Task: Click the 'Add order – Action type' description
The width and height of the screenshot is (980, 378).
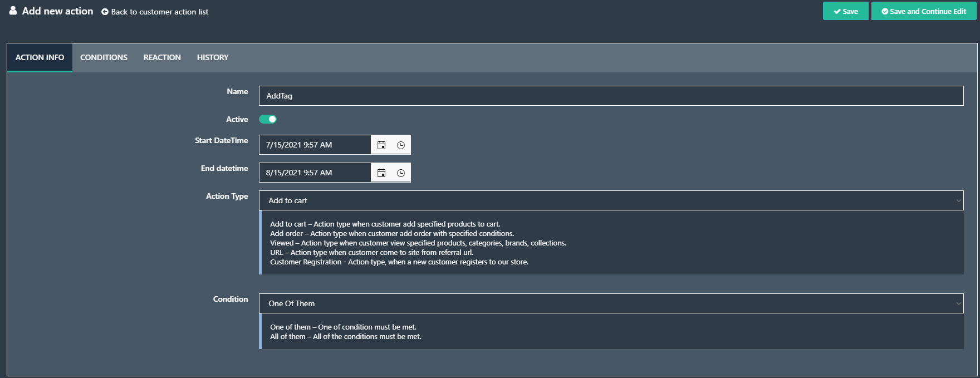Action: (x=392, y=233)
